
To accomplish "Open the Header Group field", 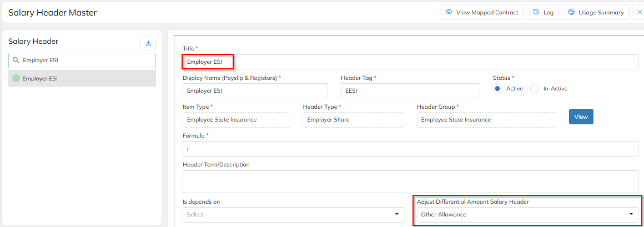I will (x=486, y=120).
